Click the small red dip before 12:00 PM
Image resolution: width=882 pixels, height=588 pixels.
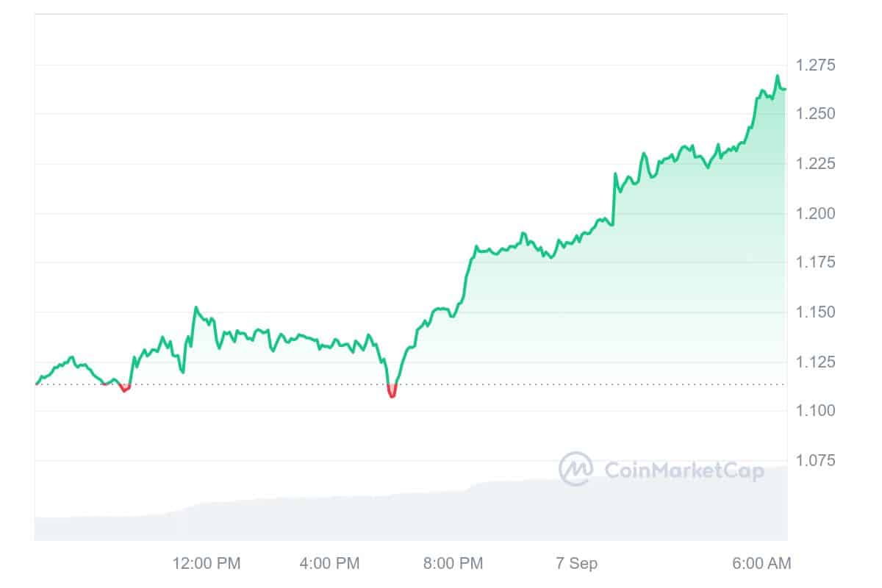[125, 389]
